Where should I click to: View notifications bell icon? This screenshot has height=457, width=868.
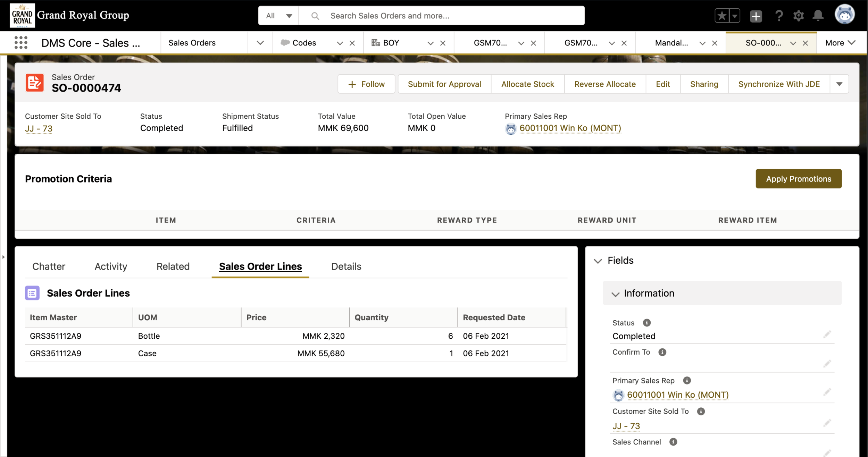tap(818, 16)
